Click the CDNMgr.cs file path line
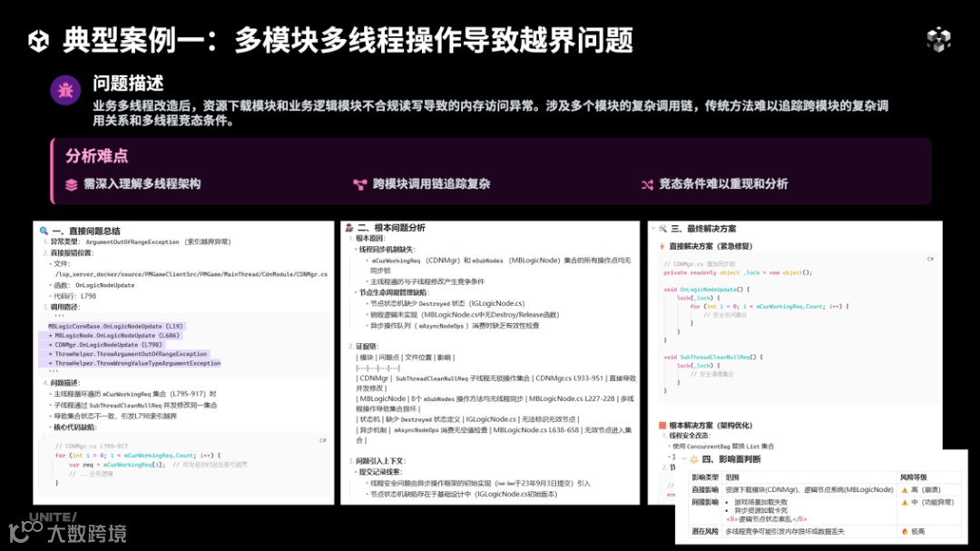The image size is (980, 551). 191,274
